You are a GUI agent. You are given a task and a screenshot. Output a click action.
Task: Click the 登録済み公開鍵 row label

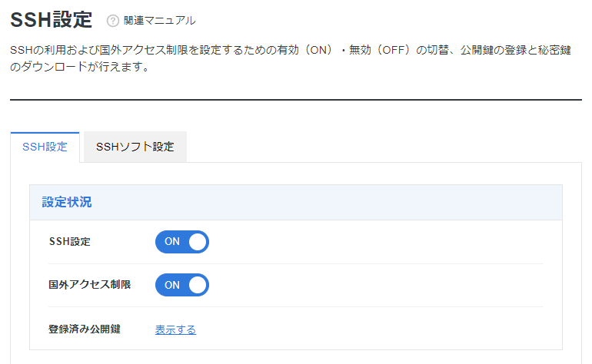pos(85,329)
